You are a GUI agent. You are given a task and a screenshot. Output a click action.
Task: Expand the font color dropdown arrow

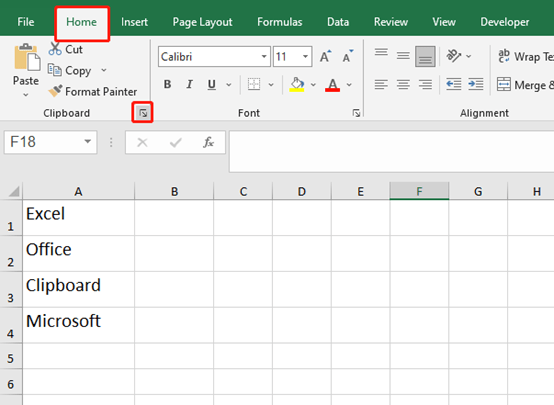click(349, 84)
